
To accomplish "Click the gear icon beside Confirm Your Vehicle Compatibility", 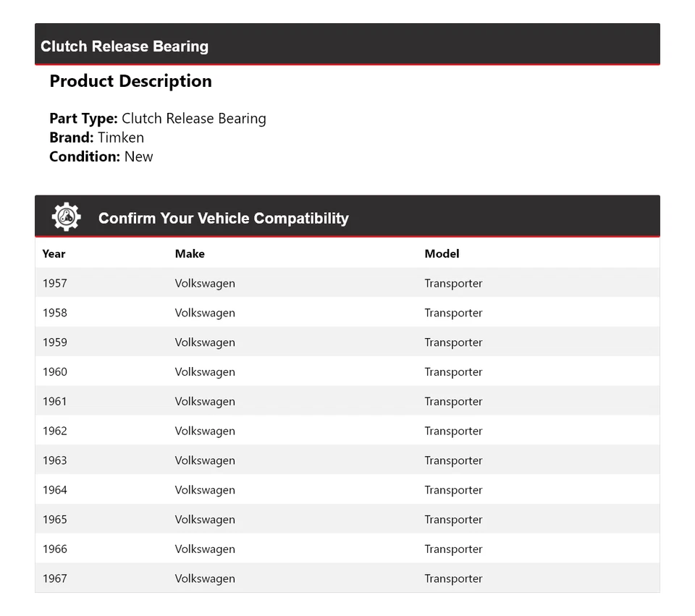I will pos(66,217).
